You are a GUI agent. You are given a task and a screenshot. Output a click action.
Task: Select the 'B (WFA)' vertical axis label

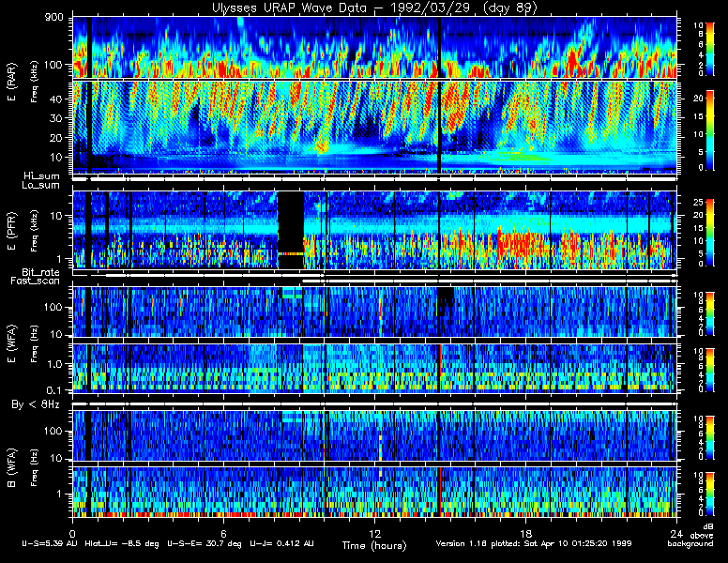click(11, 467)
